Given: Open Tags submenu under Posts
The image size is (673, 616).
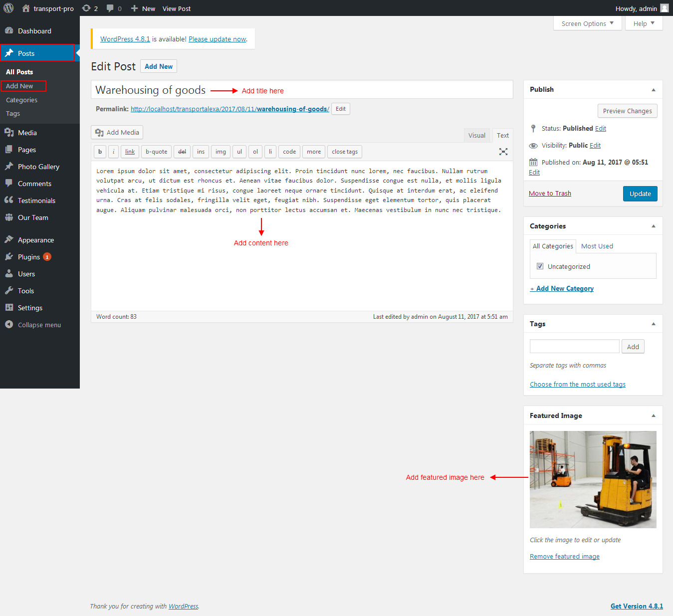Looking at the screenshot, I should coord(13,113).
